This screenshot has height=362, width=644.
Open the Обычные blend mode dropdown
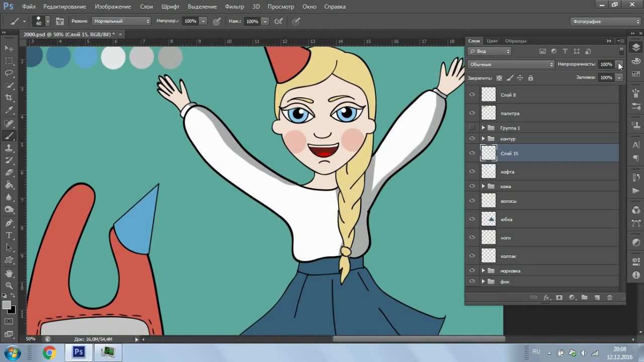point(511,64)
